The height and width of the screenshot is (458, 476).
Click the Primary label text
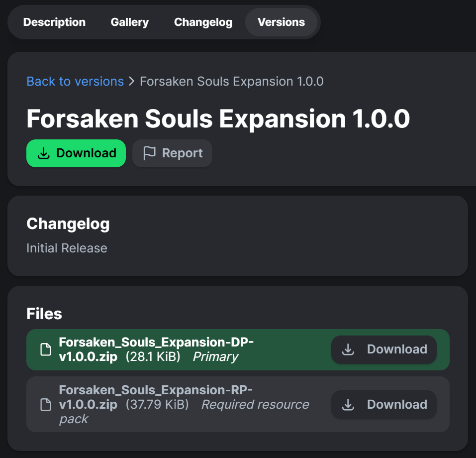tap(215, 357)
